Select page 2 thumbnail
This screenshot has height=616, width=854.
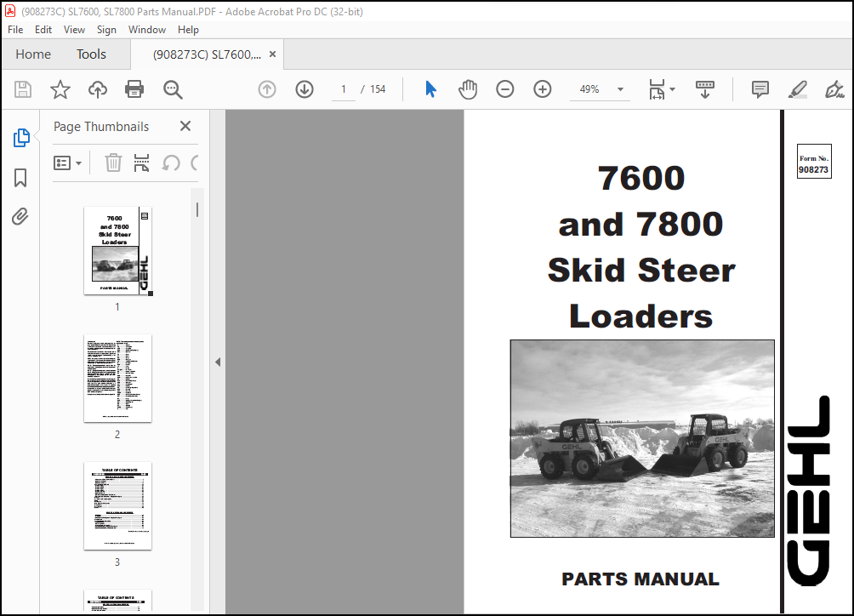117,378
